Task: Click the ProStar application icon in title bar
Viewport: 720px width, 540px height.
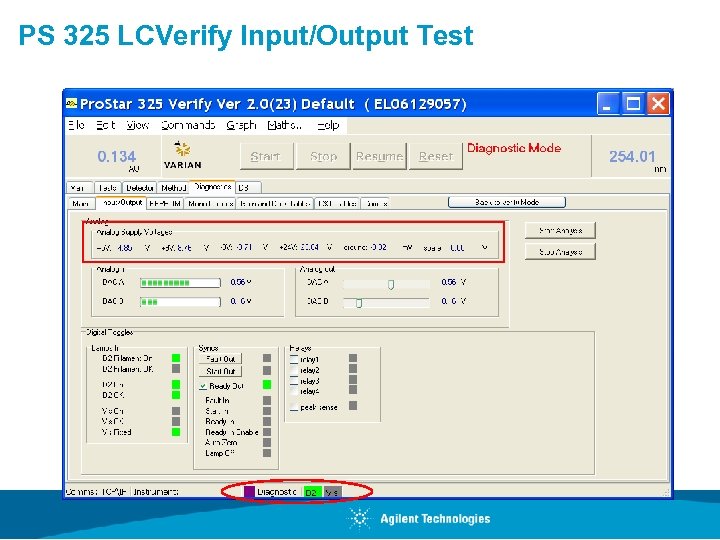Action: coord(71,103)
